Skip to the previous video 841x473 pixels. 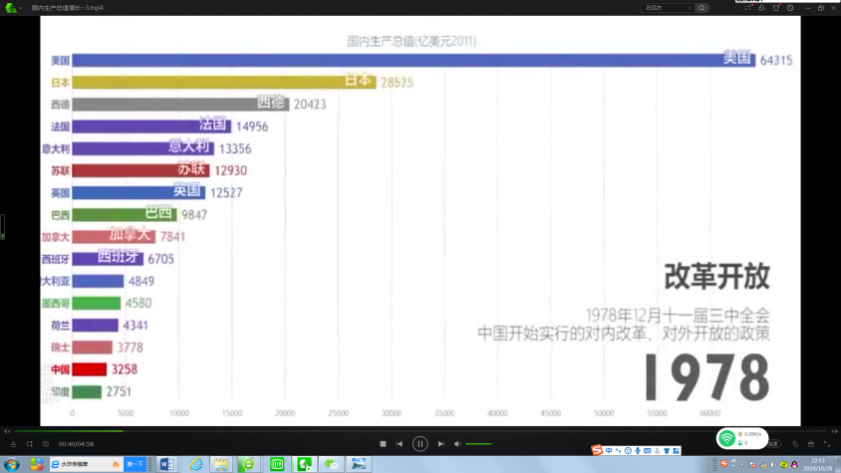[x=399, y=444]
